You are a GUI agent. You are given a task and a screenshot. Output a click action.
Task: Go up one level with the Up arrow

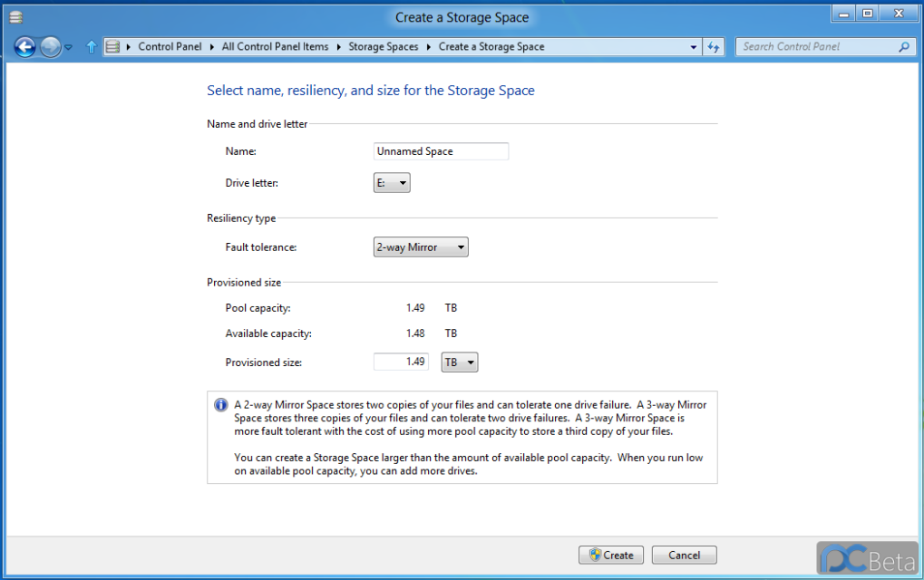(x=92, y=47)
